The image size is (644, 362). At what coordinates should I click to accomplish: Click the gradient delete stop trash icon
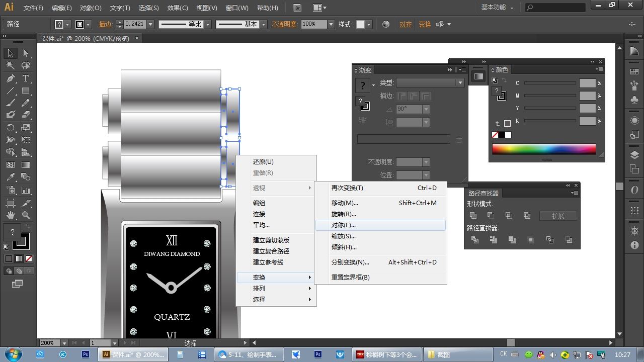(x=459, y=140)
